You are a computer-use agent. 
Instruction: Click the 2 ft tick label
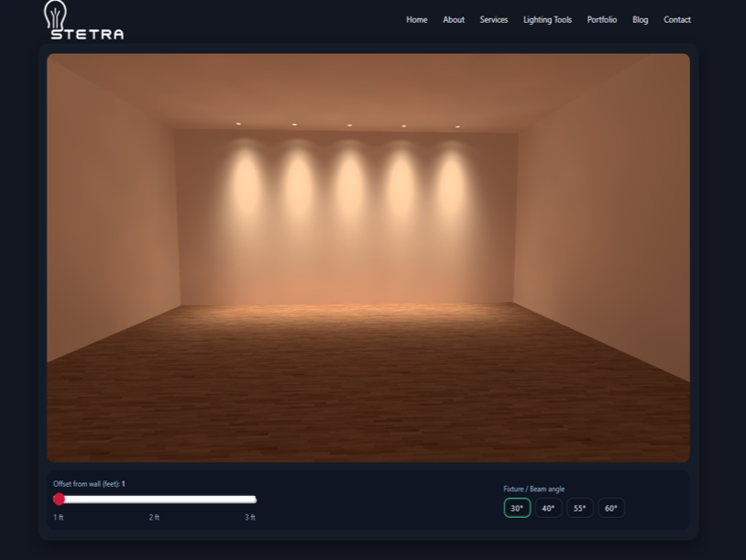pos(155,517)
